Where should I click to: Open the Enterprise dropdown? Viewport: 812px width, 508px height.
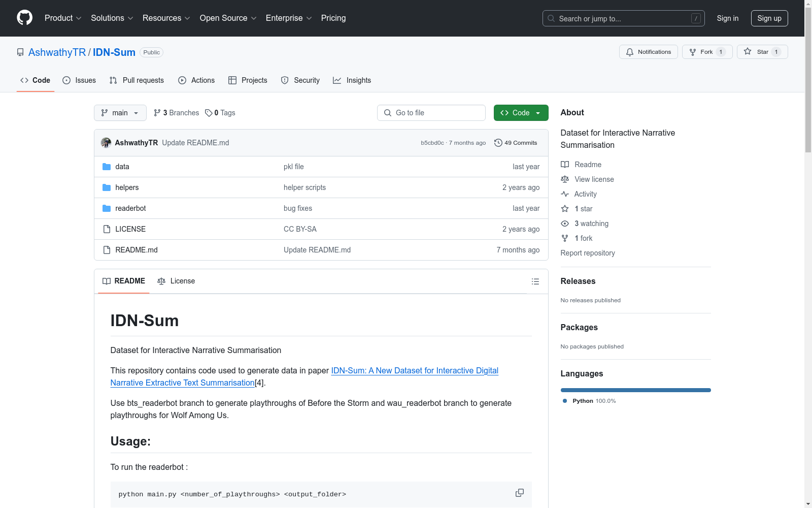tap(289, 18)
